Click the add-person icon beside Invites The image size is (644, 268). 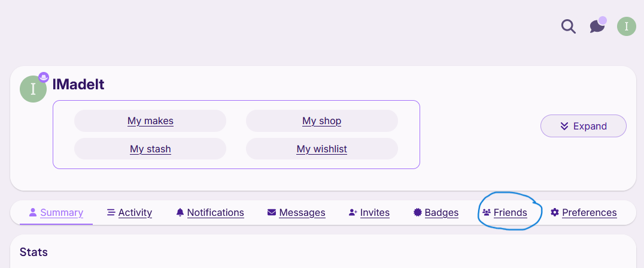pos(353,212)
